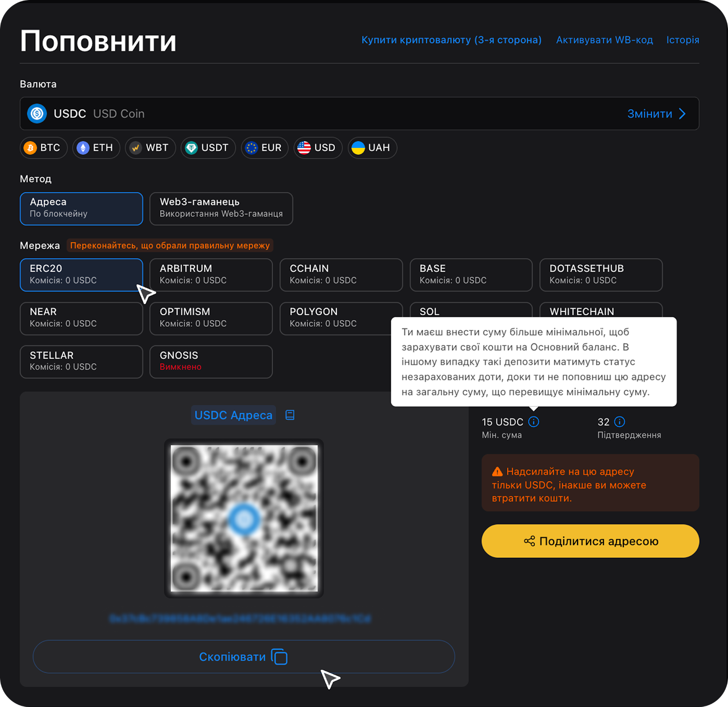Viewport: 728px width, 707px height.
Task: Select the UAH currency chip
Action: [x=372, y=148]
